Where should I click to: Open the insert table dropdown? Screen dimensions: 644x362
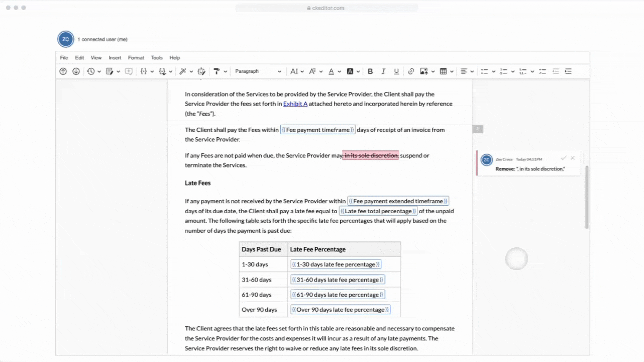pos(446,71)
